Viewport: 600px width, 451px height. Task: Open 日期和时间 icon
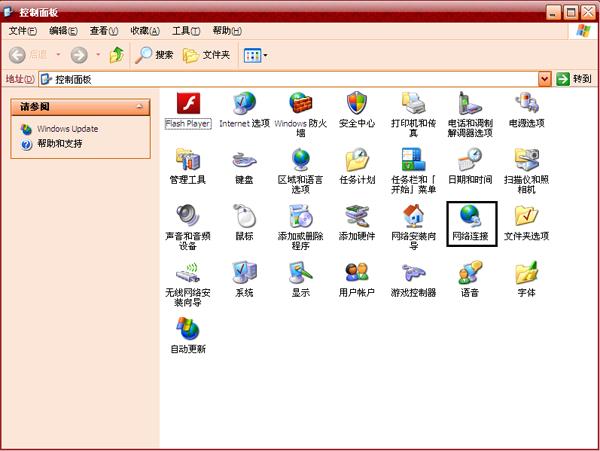[x=469, y=160]
